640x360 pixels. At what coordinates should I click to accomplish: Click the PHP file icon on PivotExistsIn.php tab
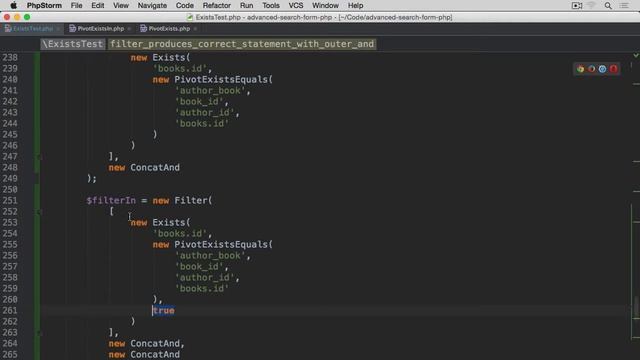(72, 29)
